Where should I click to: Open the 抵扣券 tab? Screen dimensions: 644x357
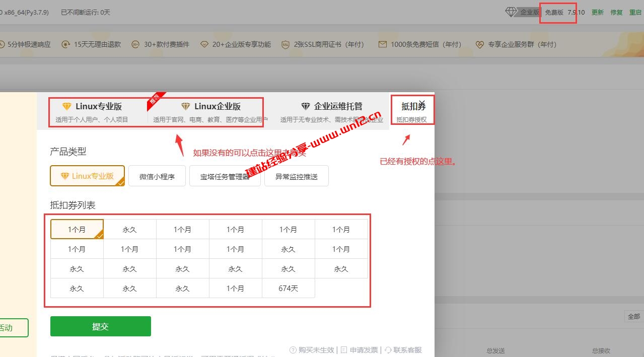point(412,106)
